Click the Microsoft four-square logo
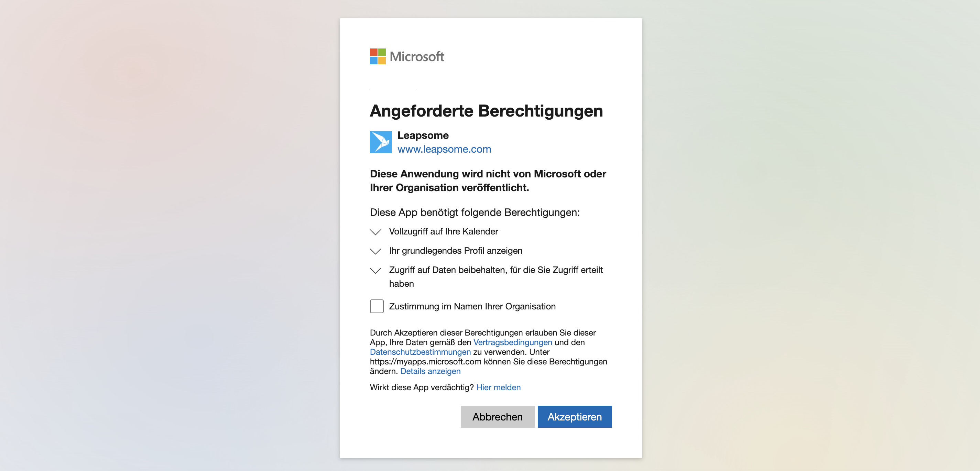Screen dimensions: 980x471 378,56
